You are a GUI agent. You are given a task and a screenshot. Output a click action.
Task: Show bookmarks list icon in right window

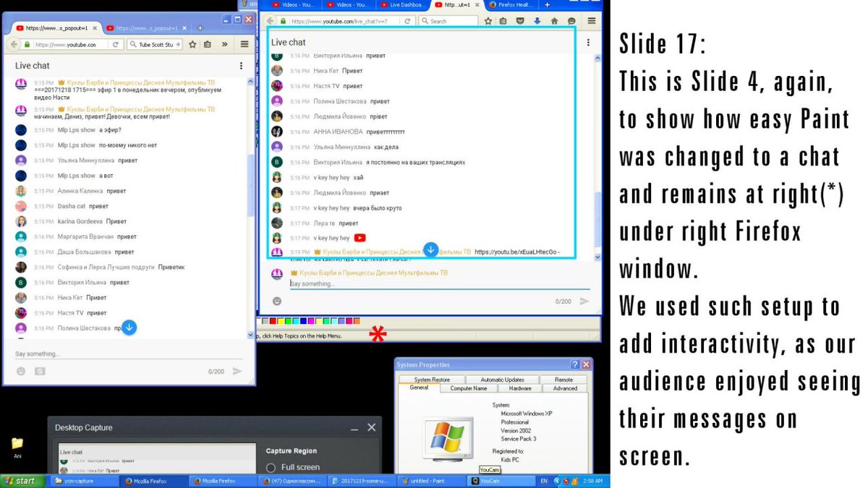505,21
